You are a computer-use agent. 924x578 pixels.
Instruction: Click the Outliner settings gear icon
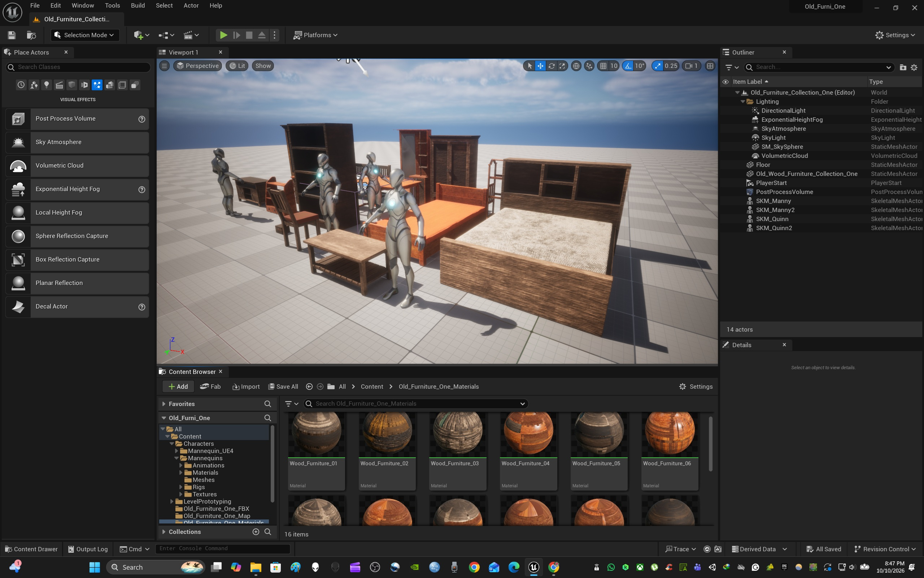(x=914, y=67)
